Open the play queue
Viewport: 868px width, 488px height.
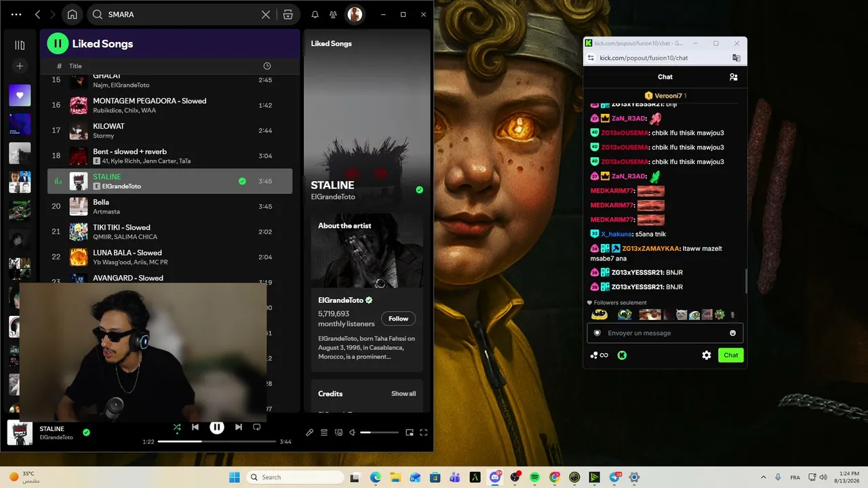[x=324, y=432]
